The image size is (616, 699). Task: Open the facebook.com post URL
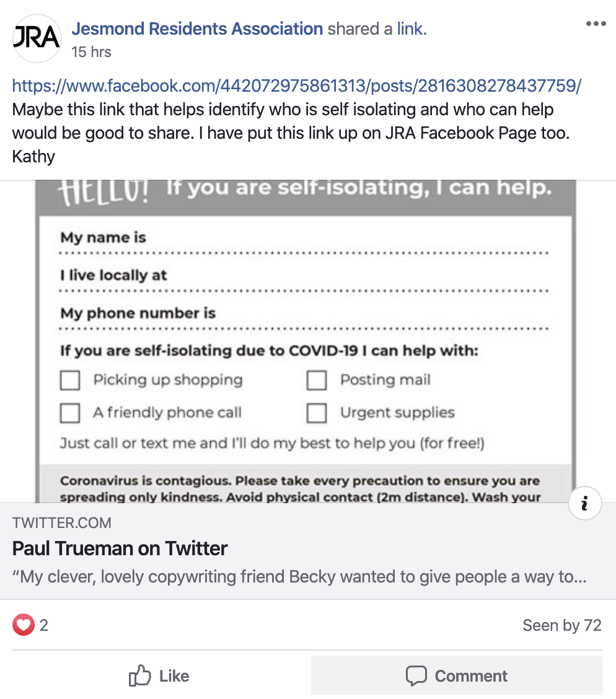296,86
